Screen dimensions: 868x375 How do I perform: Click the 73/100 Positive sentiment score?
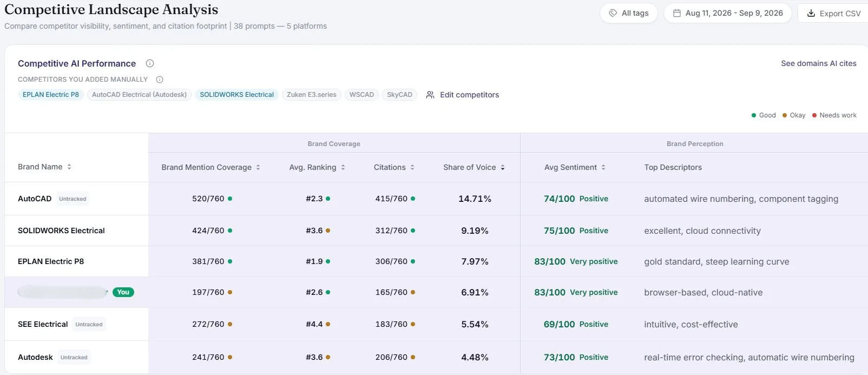click(x=576, y=357)
